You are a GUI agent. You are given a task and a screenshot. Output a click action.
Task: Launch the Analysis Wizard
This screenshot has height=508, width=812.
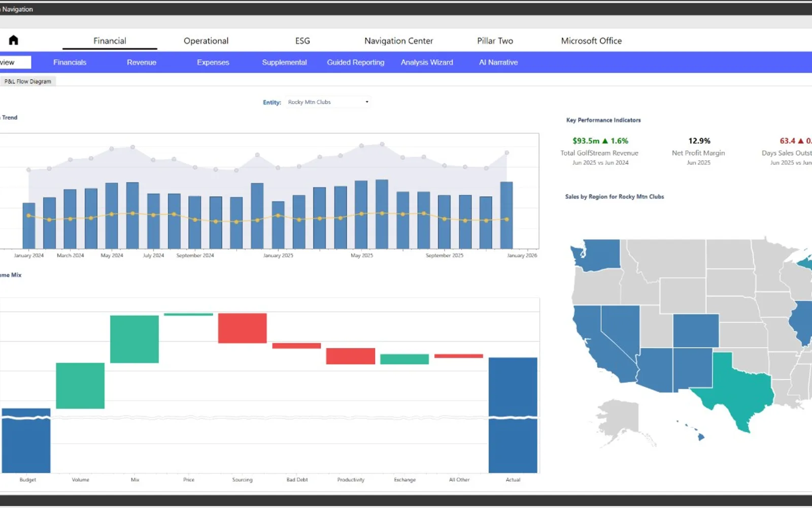427,62
